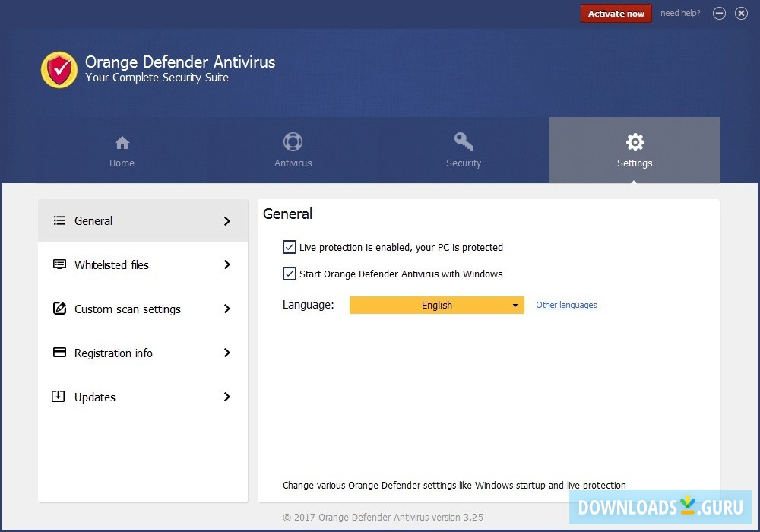Viewport: 760px width, 532px height.
Task: Open Updates via the download icon
Action: tap(59, 397)
